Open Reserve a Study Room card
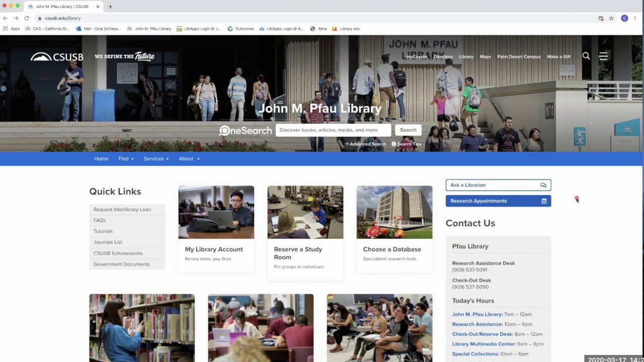The height and width of the screenshot is (362, 644). [x=305, y=233]
